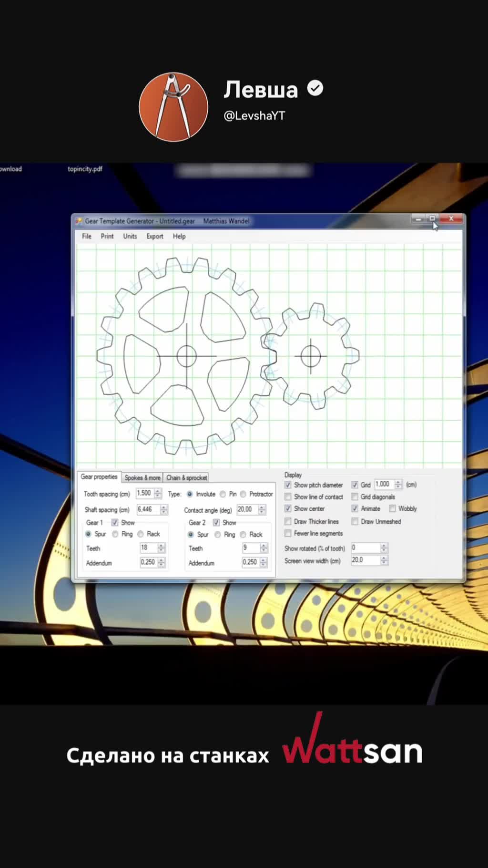The height and width of the screenshot is (868, 488).
Task: Toggle the Show center checkbox
Action: (x=288, y=508)
